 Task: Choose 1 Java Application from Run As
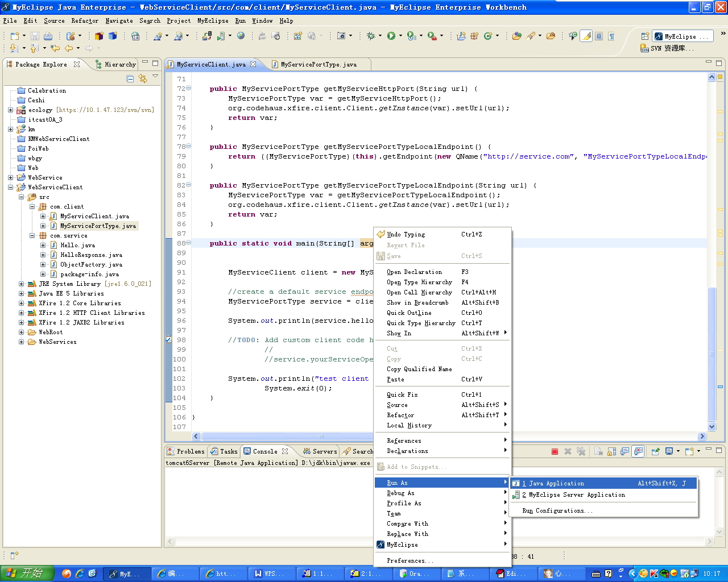tap(604, 483)
